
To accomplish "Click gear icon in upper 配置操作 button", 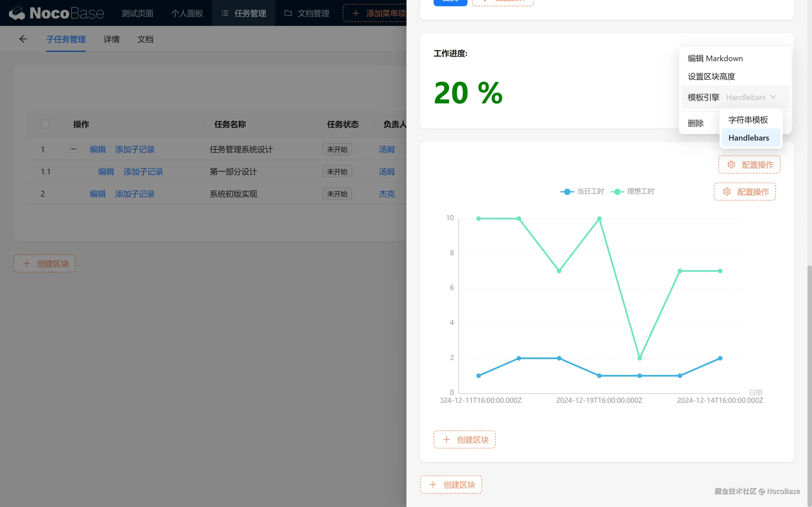I will pos(731,165).
